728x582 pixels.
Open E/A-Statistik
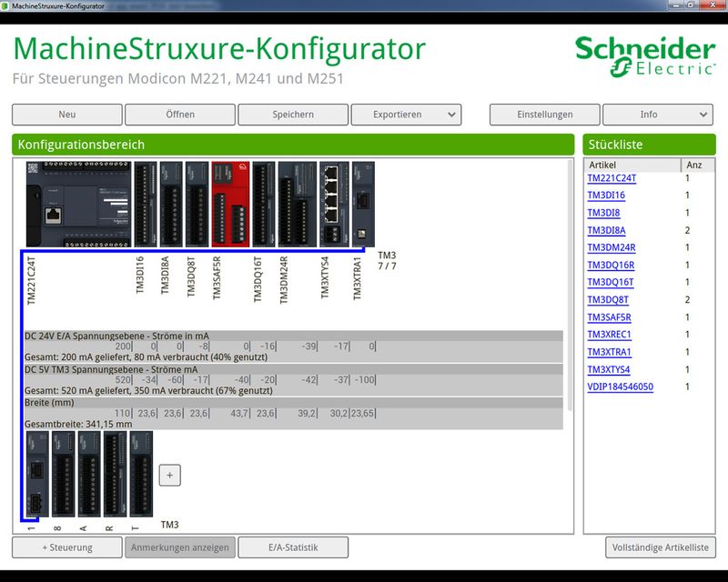click(293, 547)
